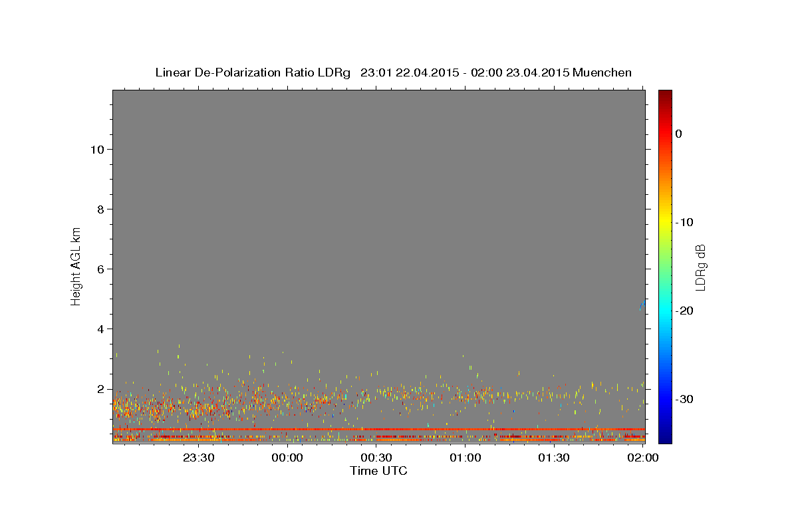Click the height tick label 8

coord(99,209)
